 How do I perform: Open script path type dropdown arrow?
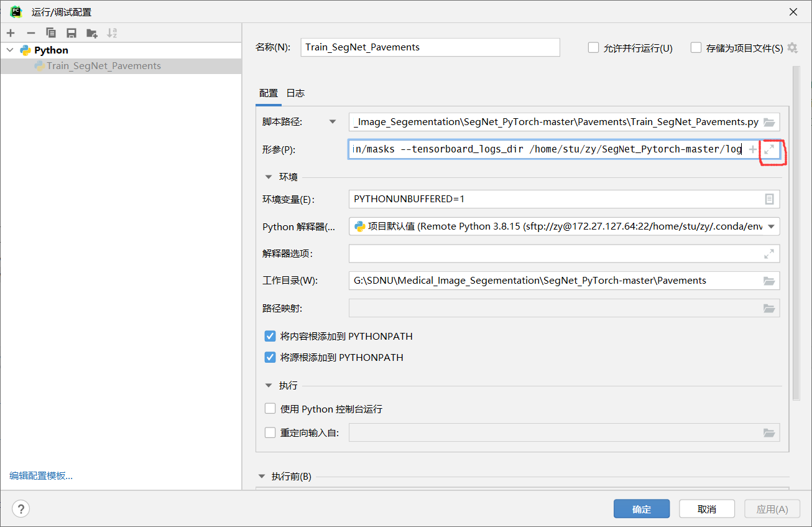(333, 122)
